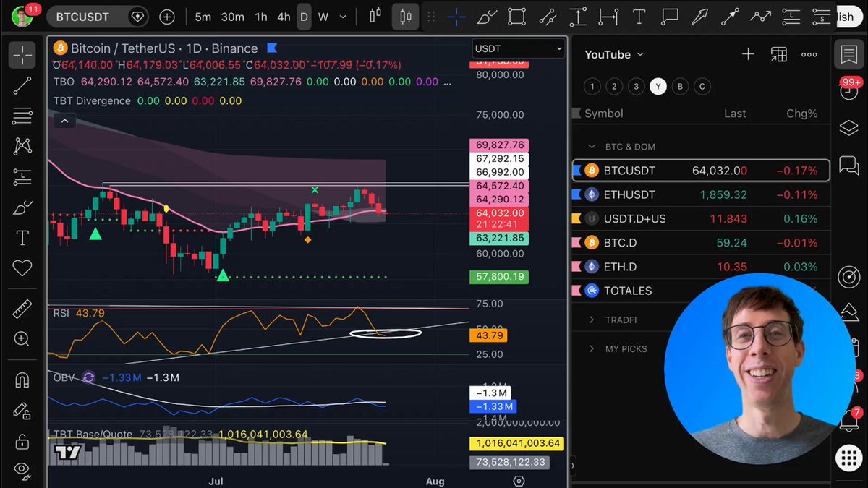Viewport: 868px width, 488px height.
Task: Select BTCUSDT in the watchlist
Action: tap(701, 171)
